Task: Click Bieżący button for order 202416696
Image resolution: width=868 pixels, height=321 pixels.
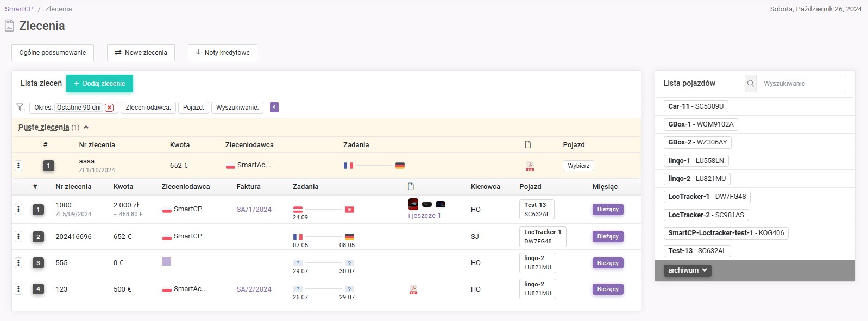Action: tap(608, 236)
